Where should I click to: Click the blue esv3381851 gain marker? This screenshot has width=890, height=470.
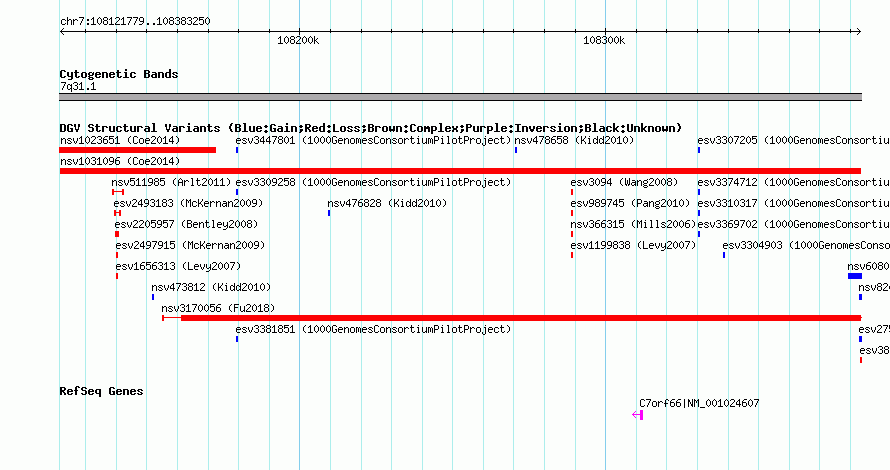coord(237,339)
